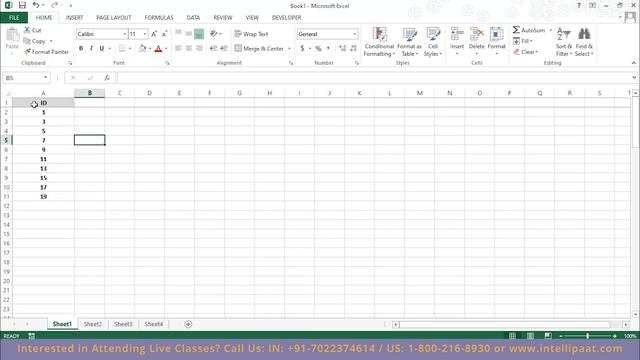Screen dimensions: 640x360
Task: Toggle Bold formatting
Action: tap(81, 49)
